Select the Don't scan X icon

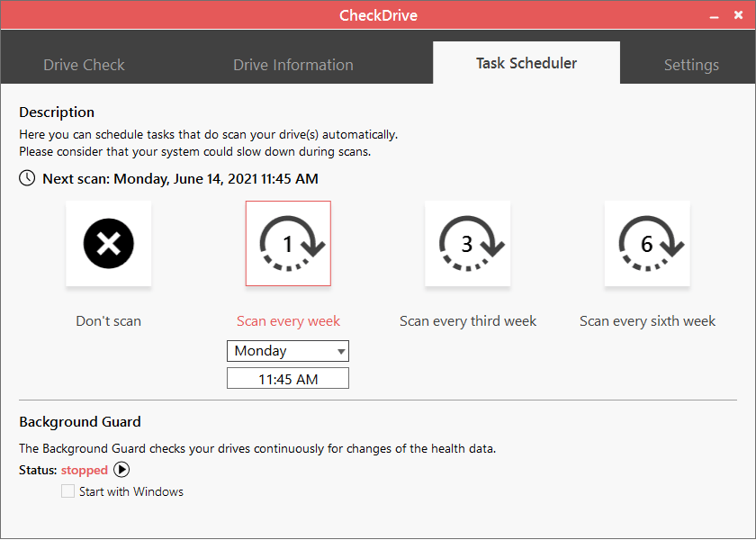click(109, 243)
